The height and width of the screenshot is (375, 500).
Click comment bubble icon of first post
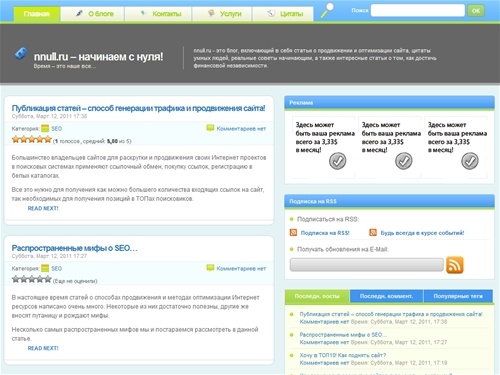point(210,128)
